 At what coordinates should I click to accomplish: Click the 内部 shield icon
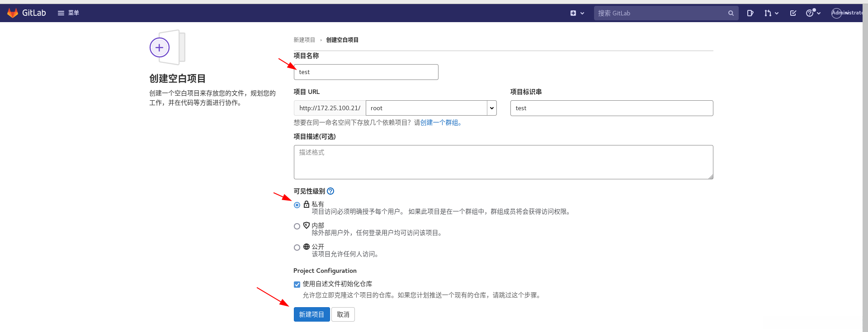[x=307, y=225]
